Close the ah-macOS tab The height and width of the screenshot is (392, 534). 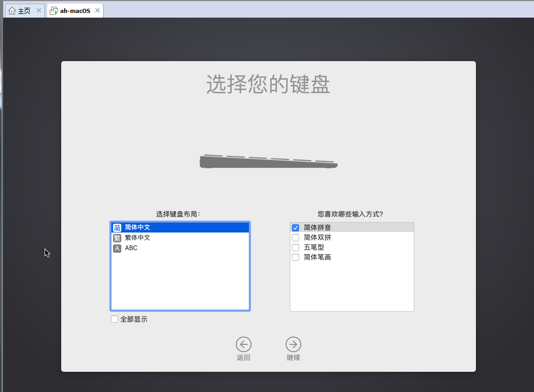97,10
